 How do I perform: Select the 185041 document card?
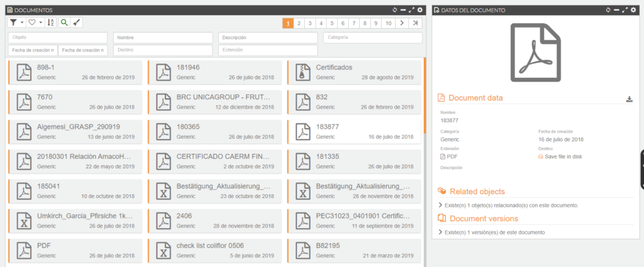pyautogui.click(x=75, y=191)
